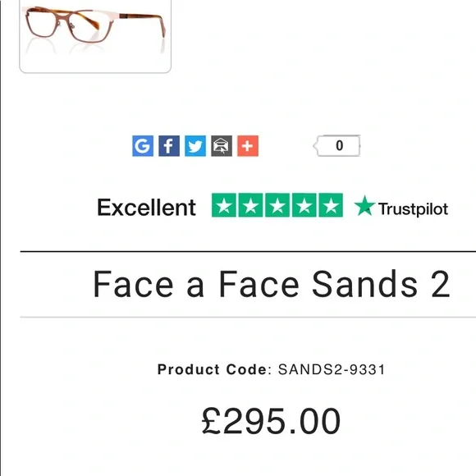Share product on Facebook

[169, 146]
